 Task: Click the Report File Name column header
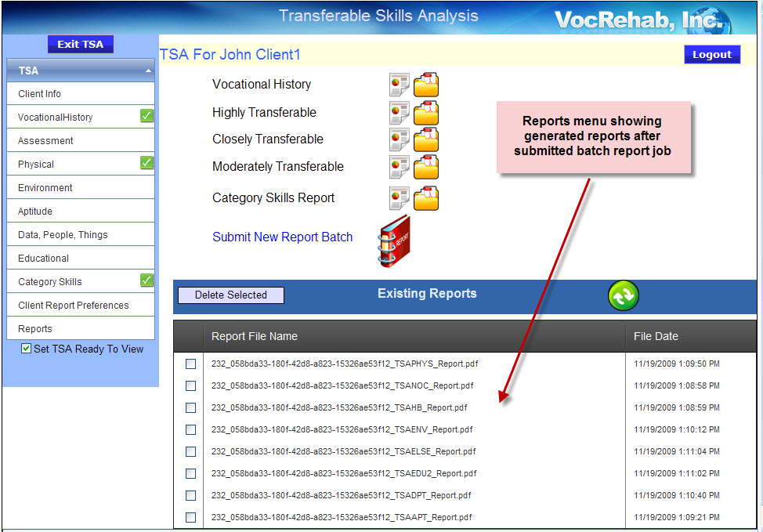pyautogui.click(x=255, y=336)
